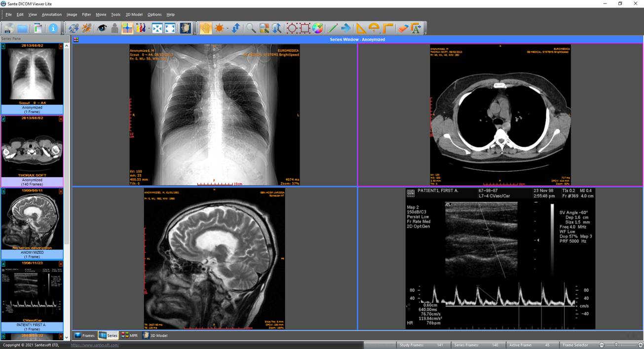Select the line measurement tool

333,28
